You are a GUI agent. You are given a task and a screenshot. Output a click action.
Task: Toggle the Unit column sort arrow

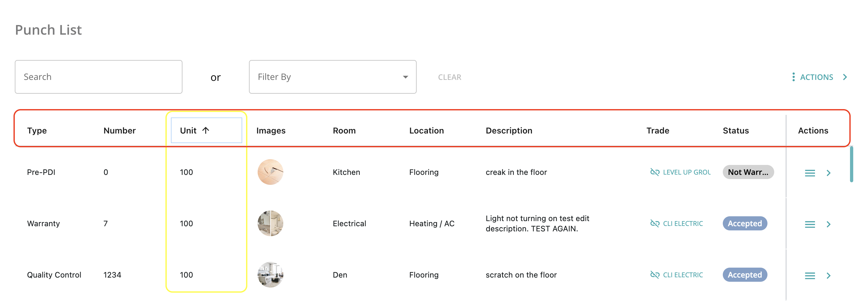point(206,130)
